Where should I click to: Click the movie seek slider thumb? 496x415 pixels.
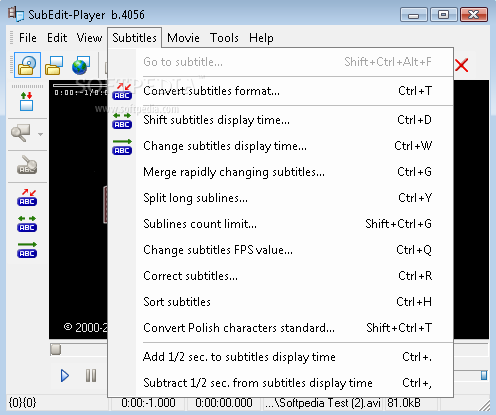pos(56,349)
